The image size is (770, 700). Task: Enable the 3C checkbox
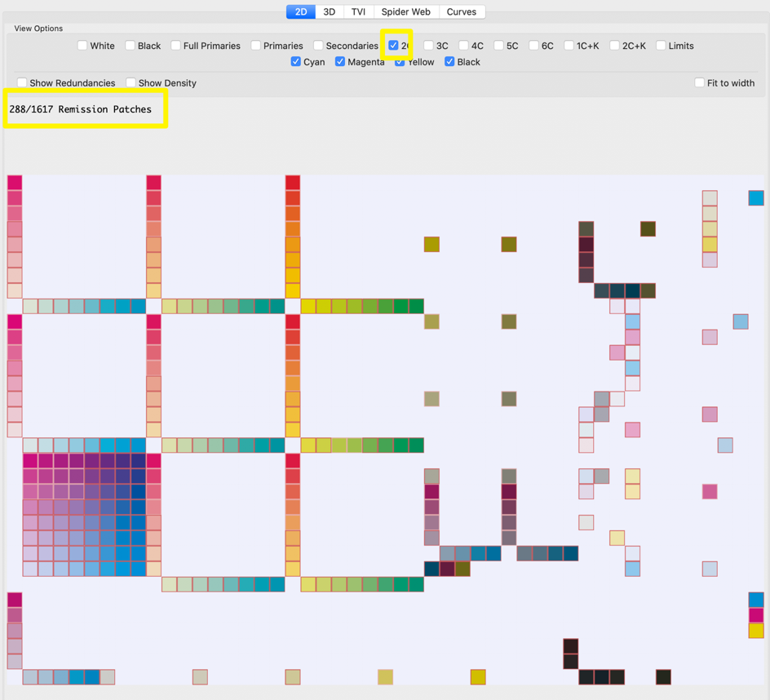tap(429, 46)
